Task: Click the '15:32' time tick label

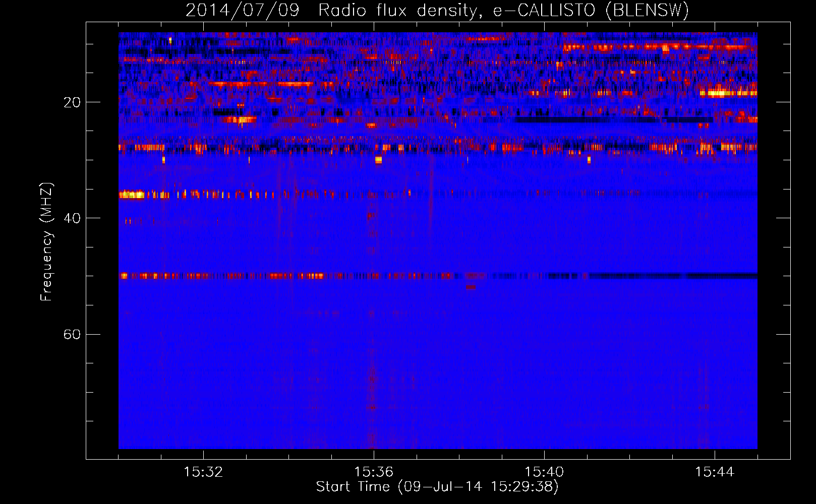Action: (203, 472)
